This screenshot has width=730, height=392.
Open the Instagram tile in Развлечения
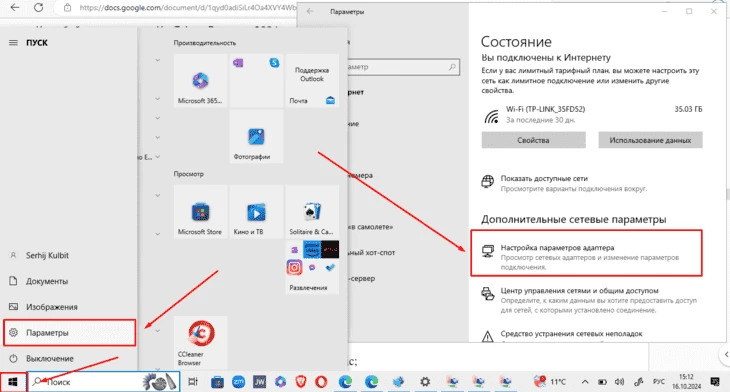pos(294,268)
